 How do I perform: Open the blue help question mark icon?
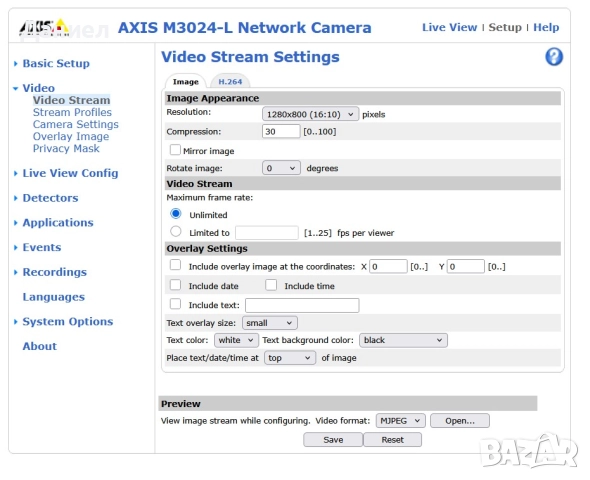click(x=554, y=57)
